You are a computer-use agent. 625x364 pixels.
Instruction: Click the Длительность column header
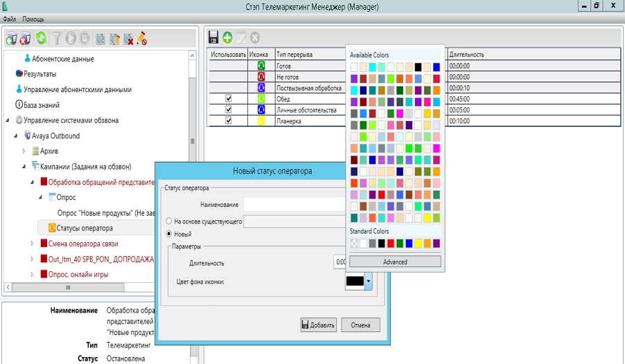click(x=534, y=55)
